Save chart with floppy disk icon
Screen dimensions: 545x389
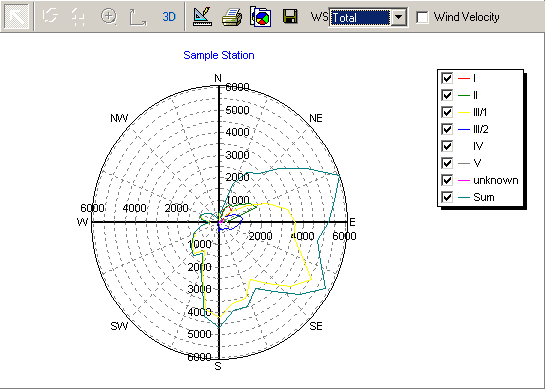click(x=290, y=16)
